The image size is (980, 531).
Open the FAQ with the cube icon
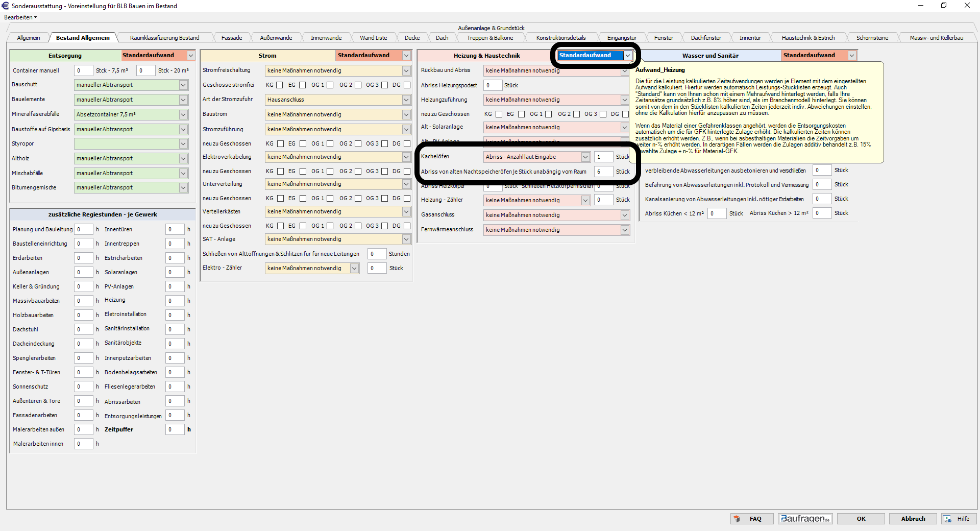pyautogui.click(x=751, y=519)
